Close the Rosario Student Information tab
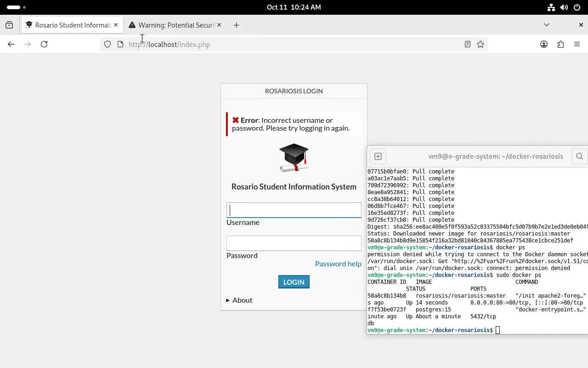This screenshot has width=588, height=368. (116, 25)
